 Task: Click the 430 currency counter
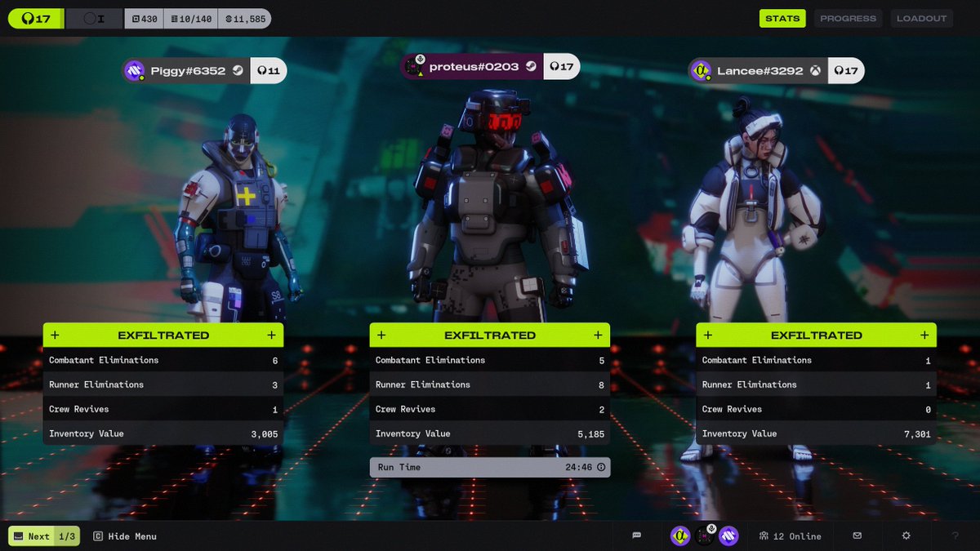[144, 19]
